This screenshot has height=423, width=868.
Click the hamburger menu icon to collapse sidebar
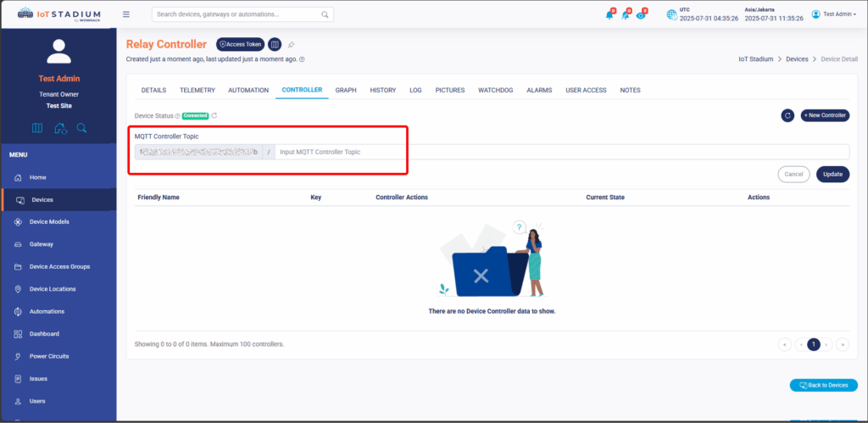click(x=126, y=14)
